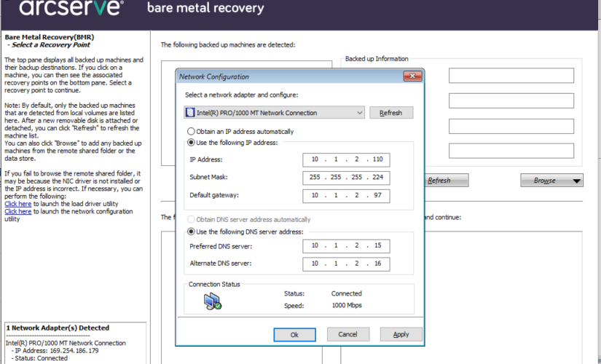Close the Network Configuration dialog
Screen dimensions: 601x364
pyautogui.click(x=412, y=76)
